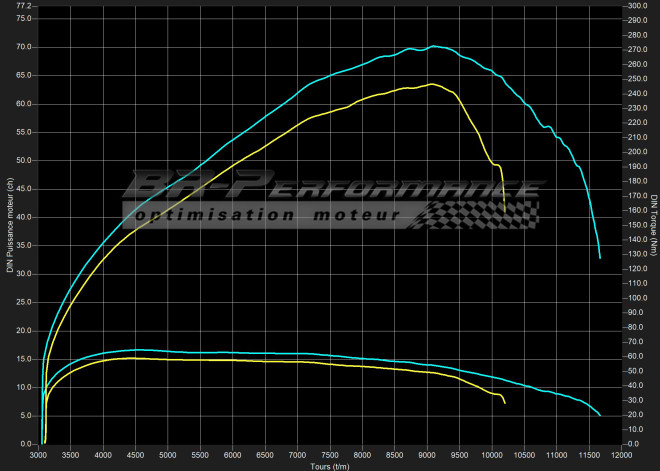This screenshot has width=660, height=471.
Task: Click the 77.2 value on the power axis
Action: 23,6
